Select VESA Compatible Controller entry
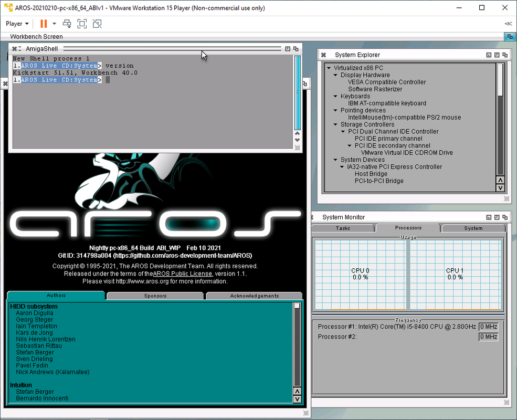 [x=387, y=82]
